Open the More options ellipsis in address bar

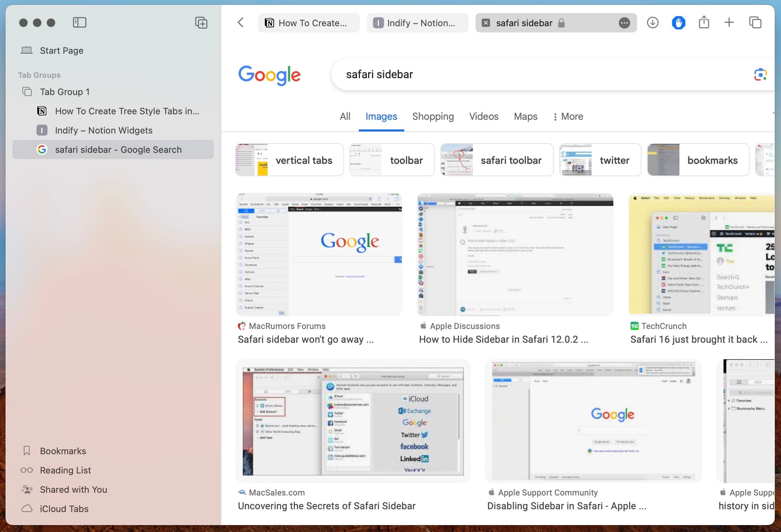coord(624,23)
